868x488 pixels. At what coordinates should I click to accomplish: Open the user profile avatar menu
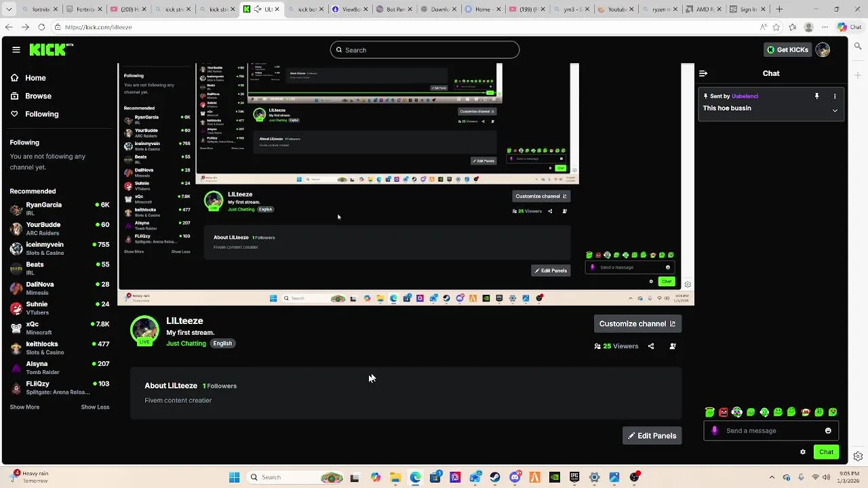[823, 49]
